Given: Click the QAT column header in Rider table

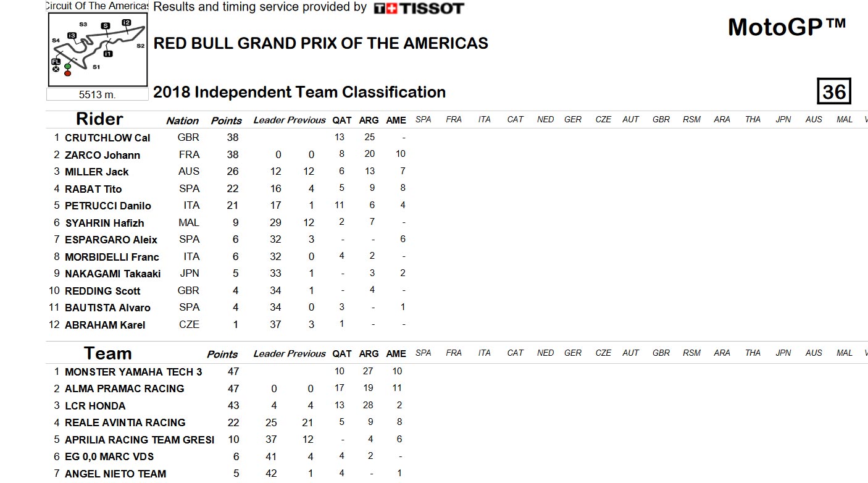Looking at the screenshot, I should tap(342, 120).
